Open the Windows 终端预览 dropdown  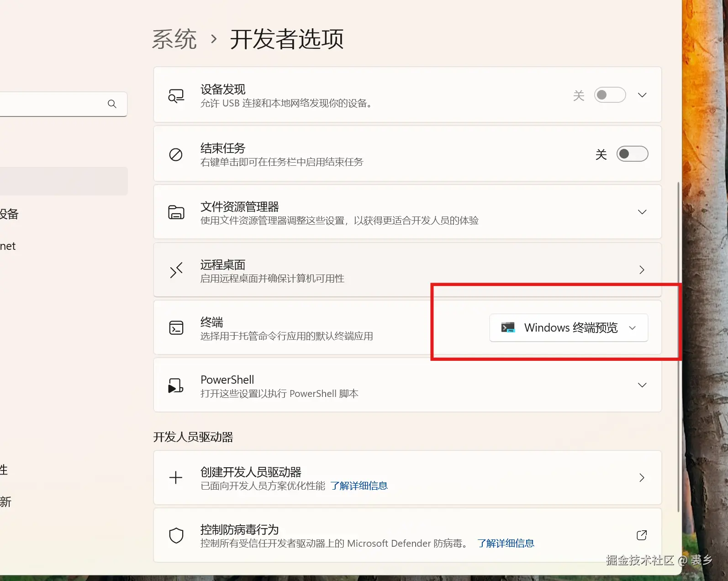click(x=569, y=327)
